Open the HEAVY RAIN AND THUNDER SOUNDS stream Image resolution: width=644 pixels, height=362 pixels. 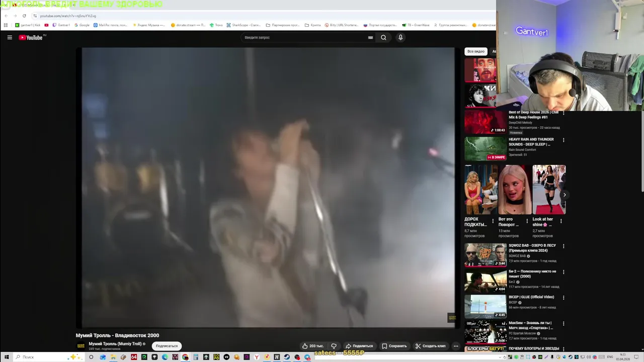[531, 142]
